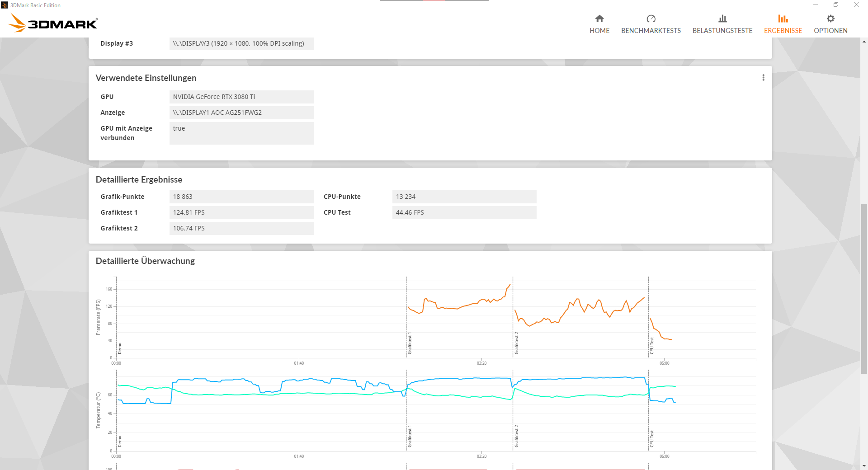
Task: Click the 3DMark app icon in title bar
Action: (5, 5)
